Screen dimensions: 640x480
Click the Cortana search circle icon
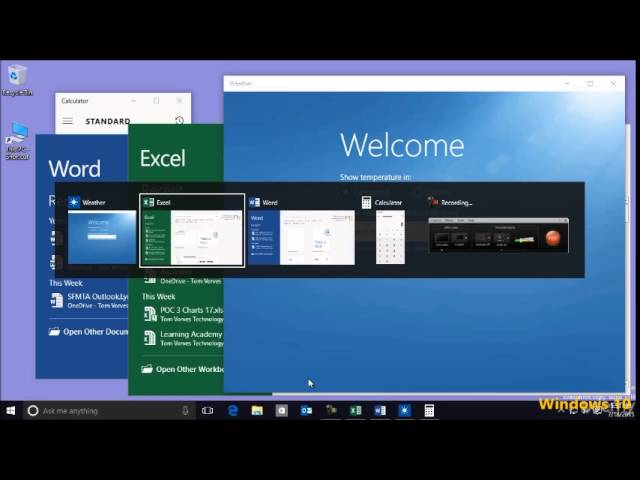[x=33, y=411]
